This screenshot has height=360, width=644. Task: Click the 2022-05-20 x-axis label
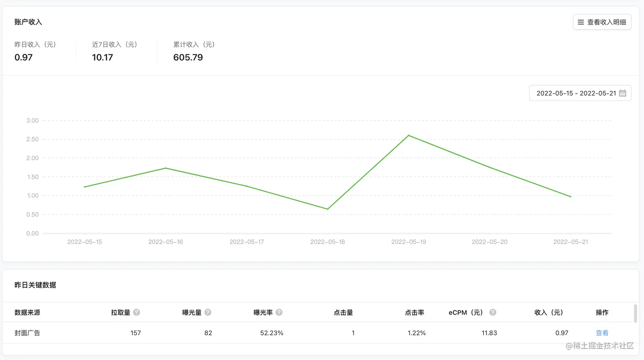point(489,242)
